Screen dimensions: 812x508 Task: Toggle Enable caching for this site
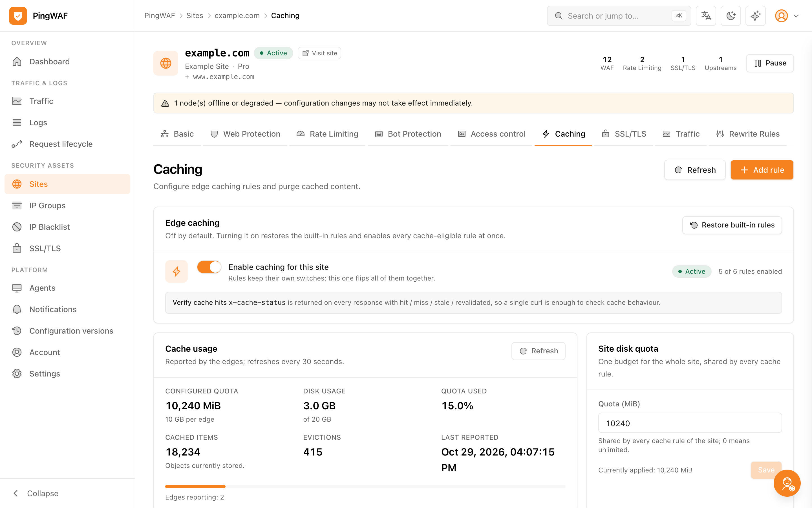[x=209, y=268]
